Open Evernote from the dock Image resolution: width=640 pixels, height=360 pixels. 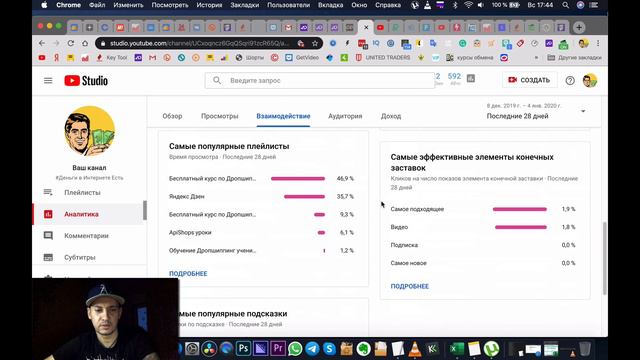pyautogui.click(x=363, y=349)
